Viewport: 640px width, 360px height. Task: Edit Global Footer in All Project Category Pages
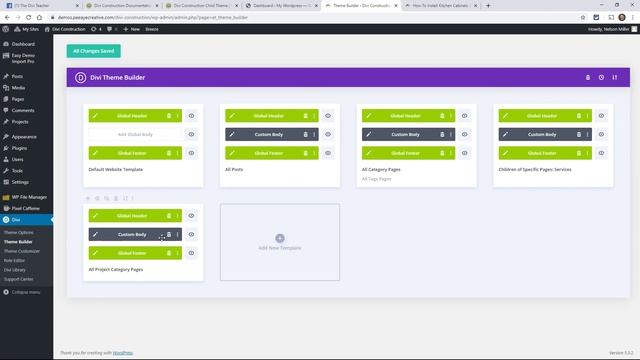point(95,253)
